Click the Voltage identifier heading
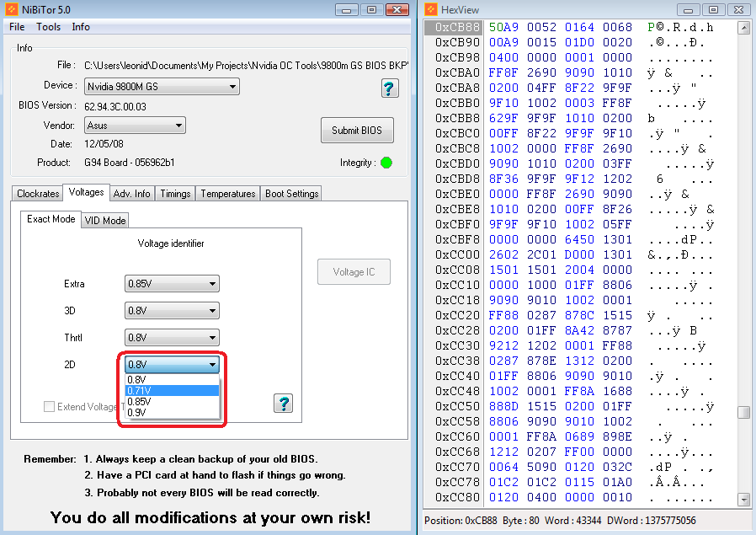 (171, 243)
